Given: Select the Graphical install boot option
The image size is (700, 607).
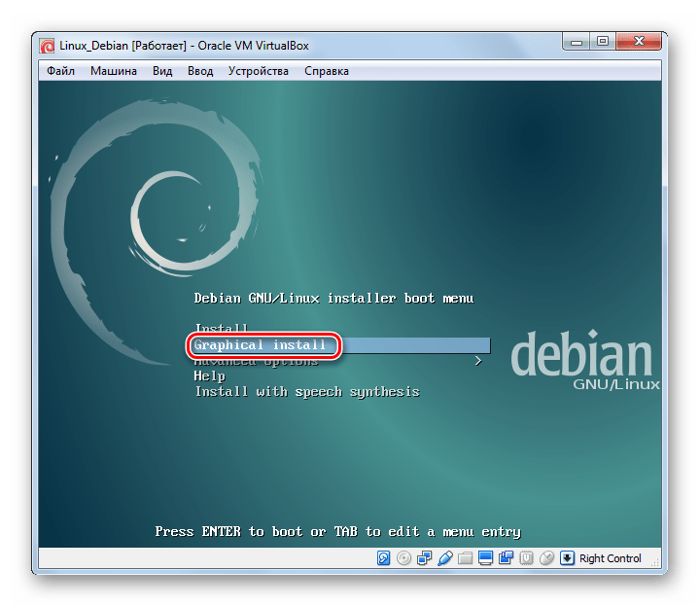Looking at the screenshot, I should (x=261, y=345).
